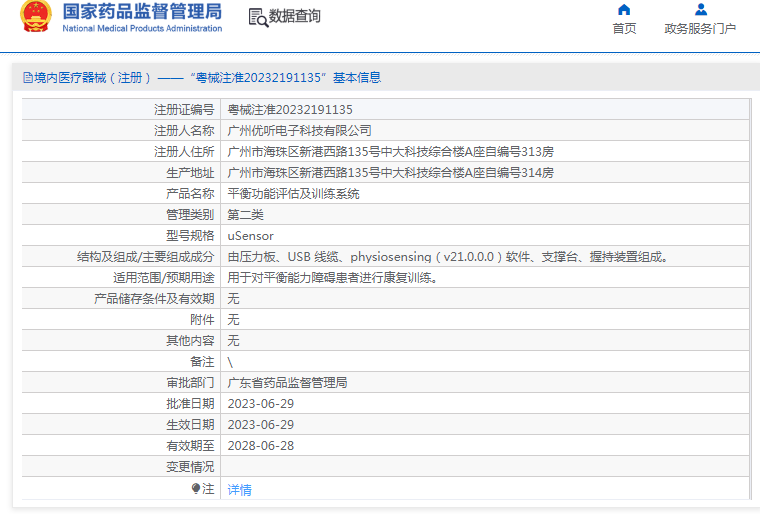Select the expiry date 2028-06-28
This screenshot has height=514, width=760.
point(261,446)
